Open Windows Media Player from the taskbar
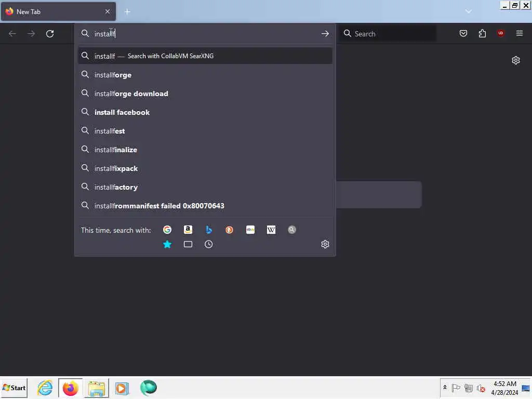The height and width of the screenshot is (399, 532). click(x=122, y=388)
